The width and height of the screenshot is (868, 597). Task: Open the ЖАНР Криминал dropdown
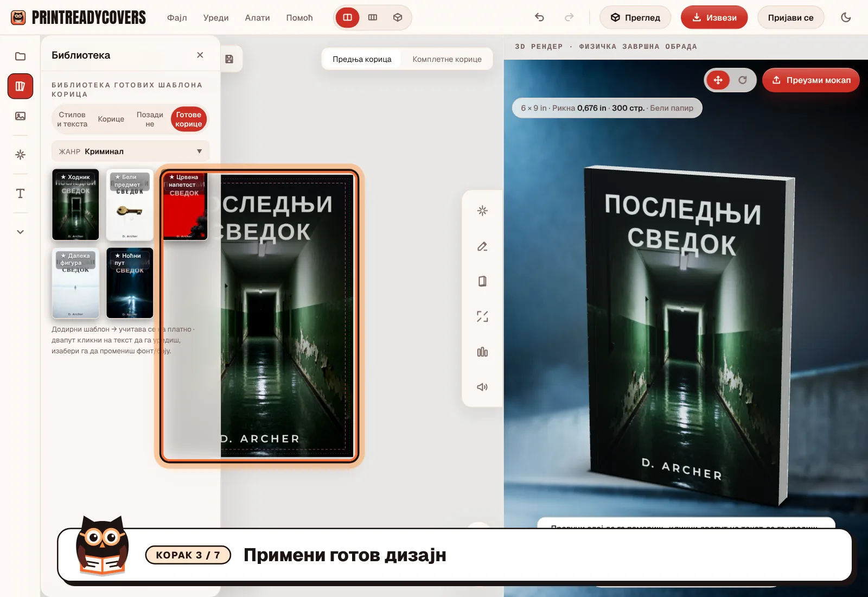(x=131, y=151)
